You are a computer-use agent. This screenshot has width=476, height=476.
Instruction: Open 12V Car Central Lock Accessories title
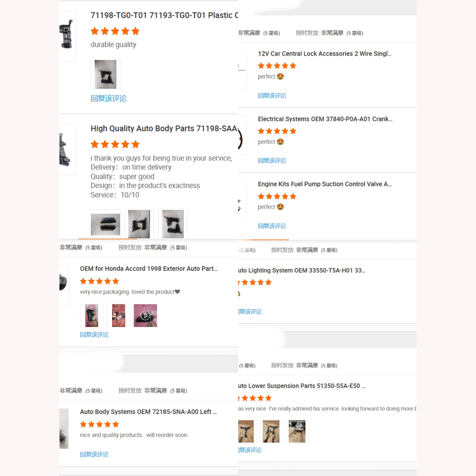point(325,54)
